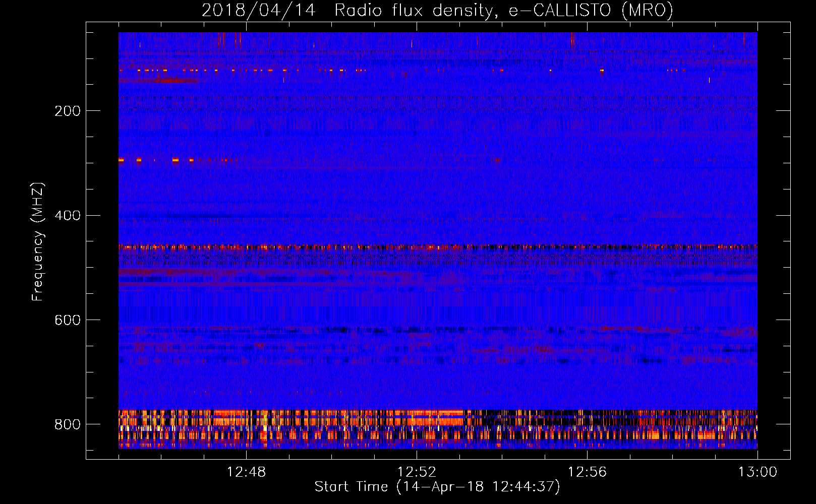The width and height of the screenshot is (816, 504).
Task: Click the 'Start Time (14-Apr-18 12:44:37)' label
Action: (x=437, y=487)
